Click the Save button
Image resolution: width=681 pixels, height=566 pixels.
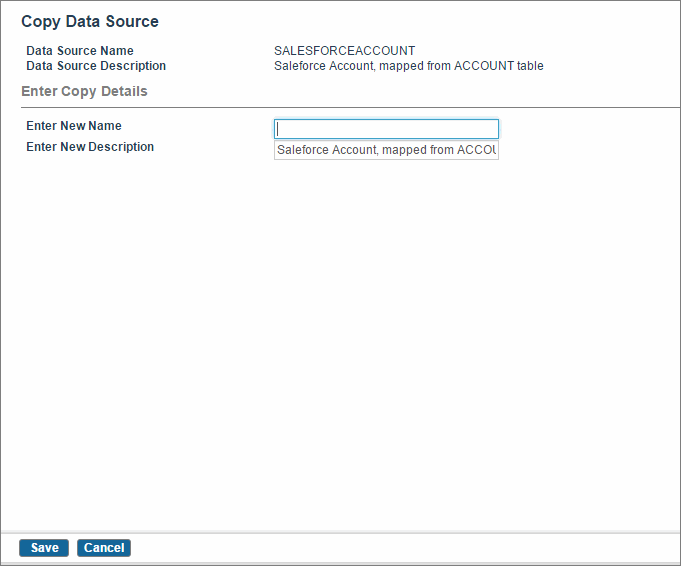click(x=44, y=548)
